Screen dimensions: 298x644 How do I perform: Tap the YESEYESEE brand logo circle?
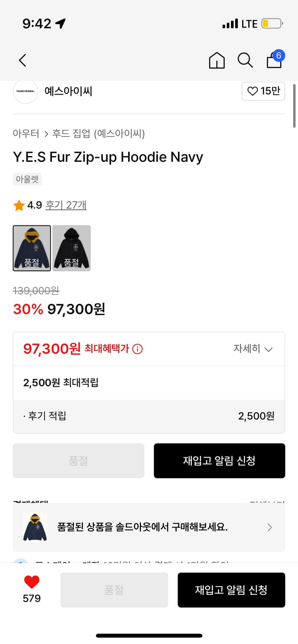(x=25, y=91)
